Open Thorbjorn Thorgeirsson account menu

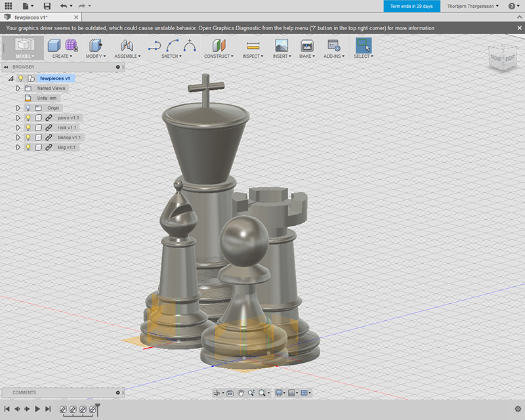(x=472, y=6)
